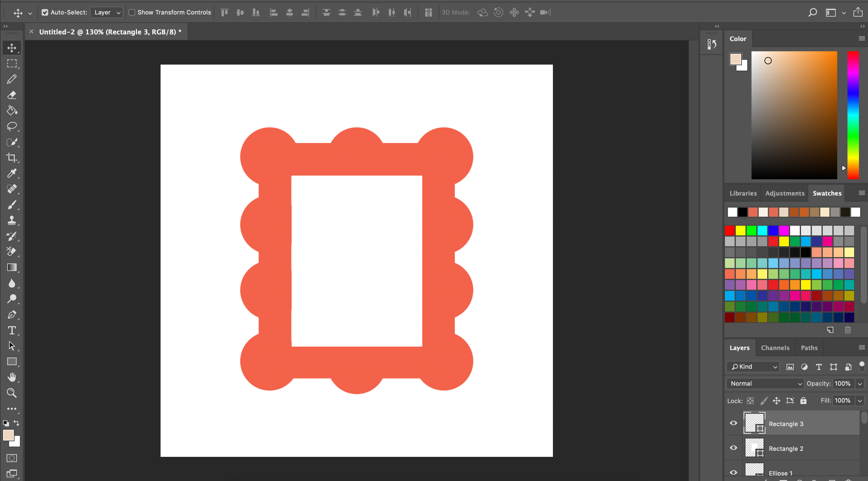Select the Zoom tool in toolbar
868x481 pixels.
12,393
